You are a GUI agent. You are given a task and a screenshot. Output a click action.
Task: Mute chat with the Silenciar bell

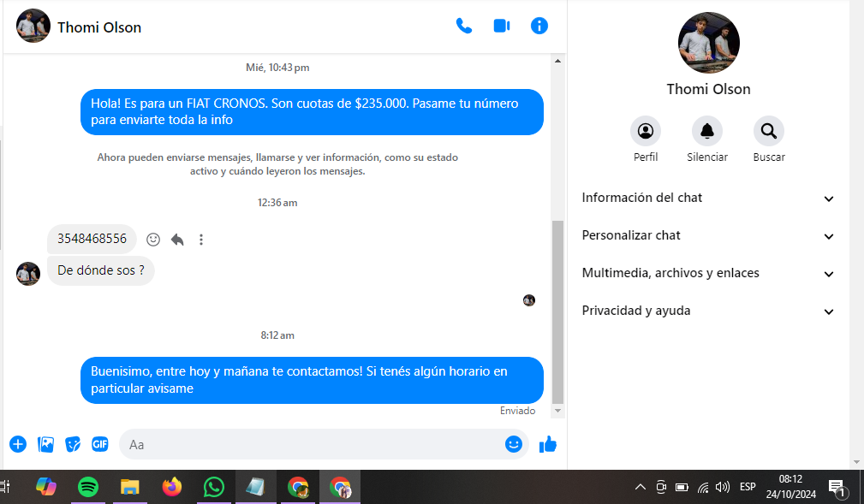point(707,131)
